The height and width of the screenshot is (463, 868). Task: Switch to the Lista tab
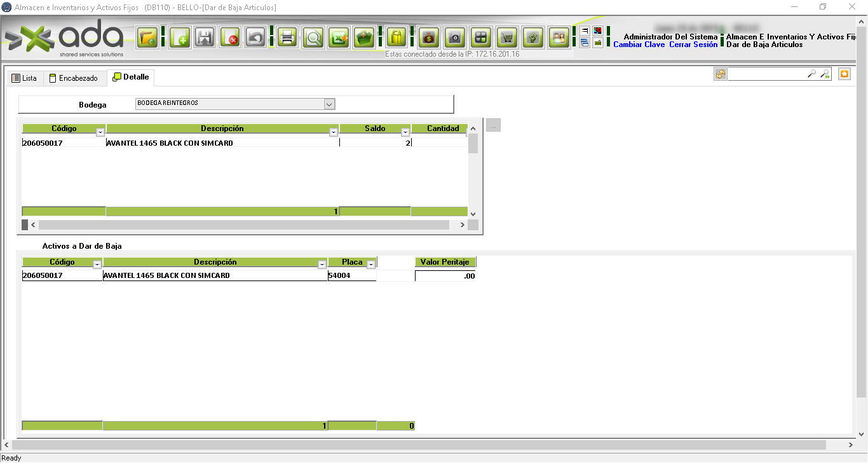(25, 78)
